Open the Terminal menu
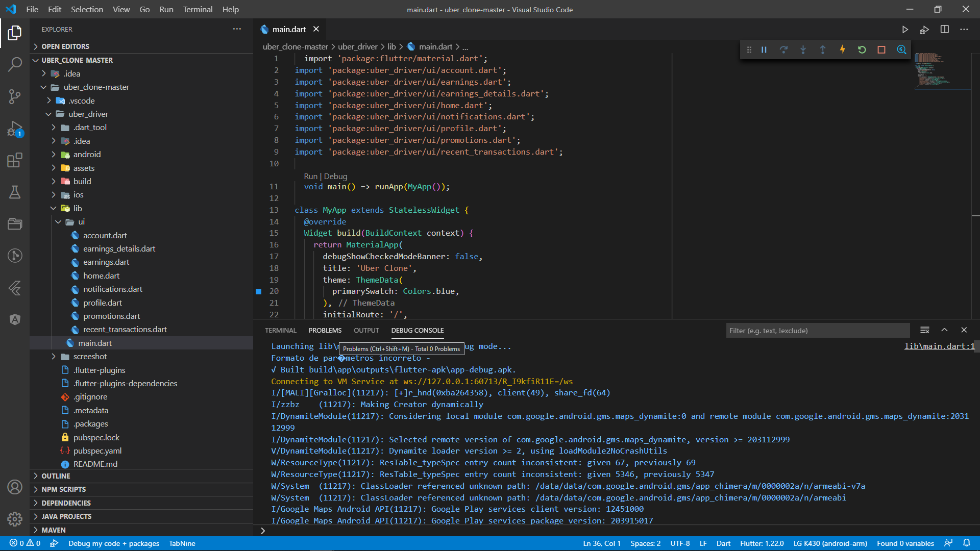 point(198,9)
